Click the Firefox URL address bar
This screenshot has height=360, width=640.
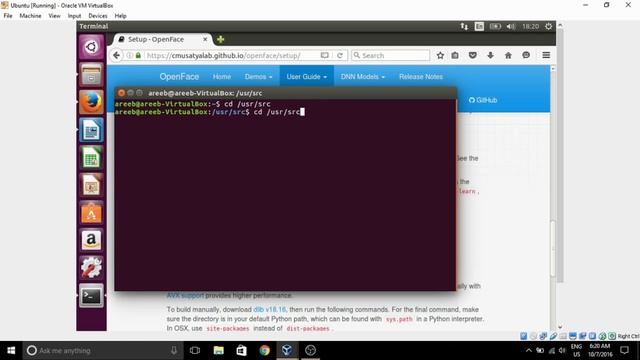(x=232, y=55)
